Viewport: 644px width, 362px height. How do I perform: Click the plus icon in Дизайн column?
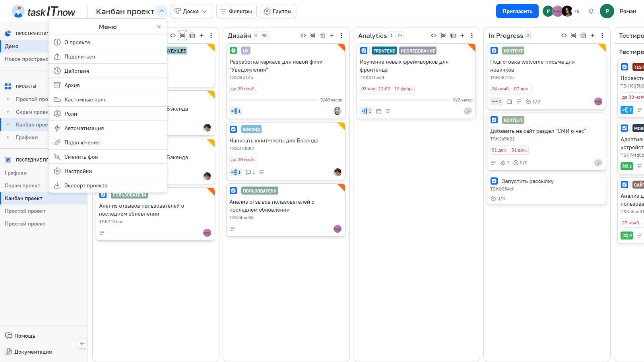point(332,35)
